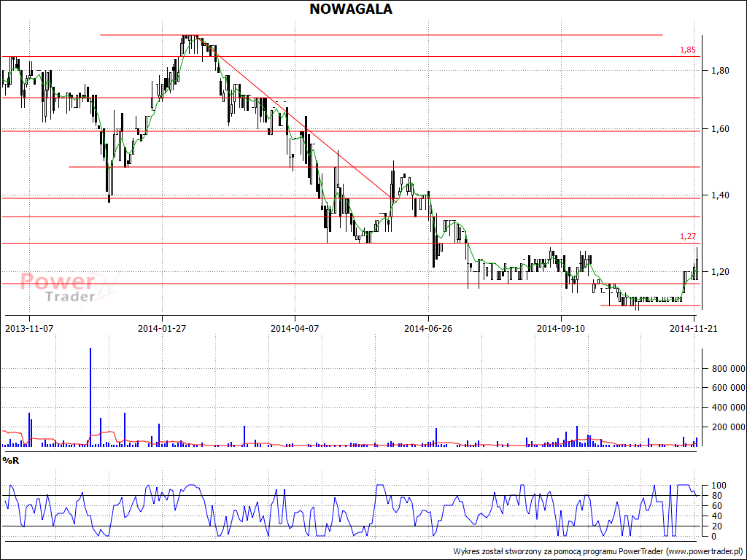Click the 2014-04-07 date label
Screen dimensions: 747x560
pyautogui.click(x=295, y=329)
